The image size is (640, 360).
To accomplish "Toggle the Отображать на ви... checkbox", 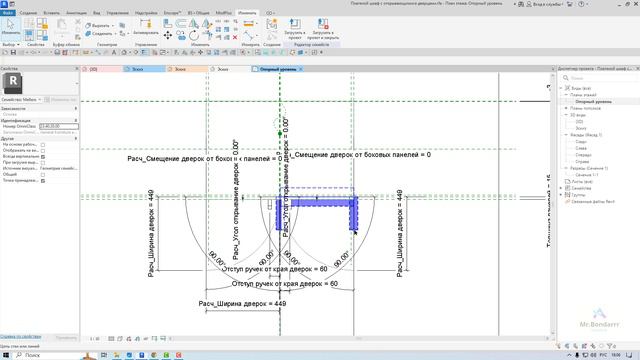I will (43, 151).
